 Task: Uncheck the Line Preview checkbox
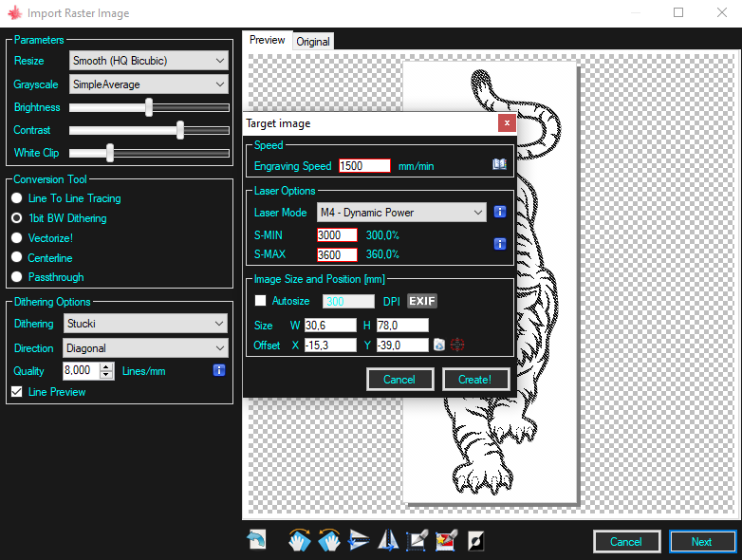coord(16,392)
